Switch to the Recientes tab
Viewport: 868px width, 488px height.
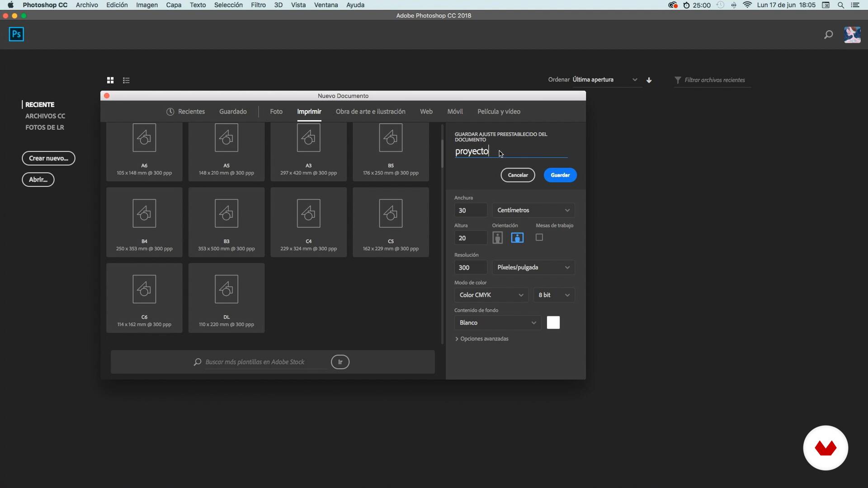[x=186, y=112]
